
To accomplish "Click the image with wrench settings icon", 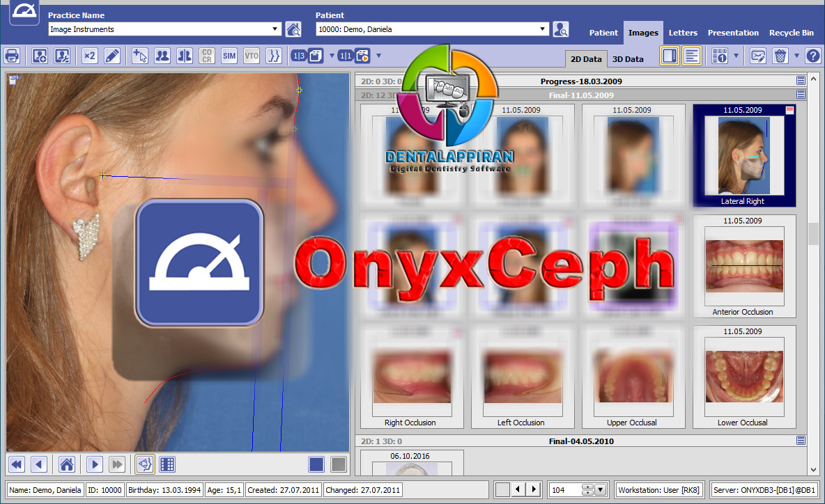I will click(x=62, y=56).
